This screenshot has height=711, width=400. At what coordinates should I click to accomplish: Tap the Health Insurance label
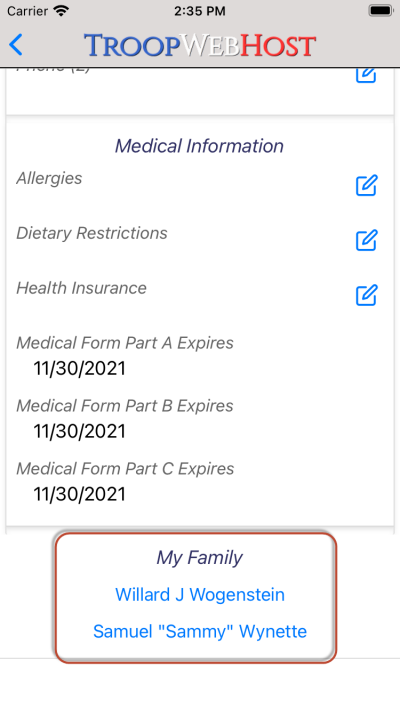[x=82, y=288]
